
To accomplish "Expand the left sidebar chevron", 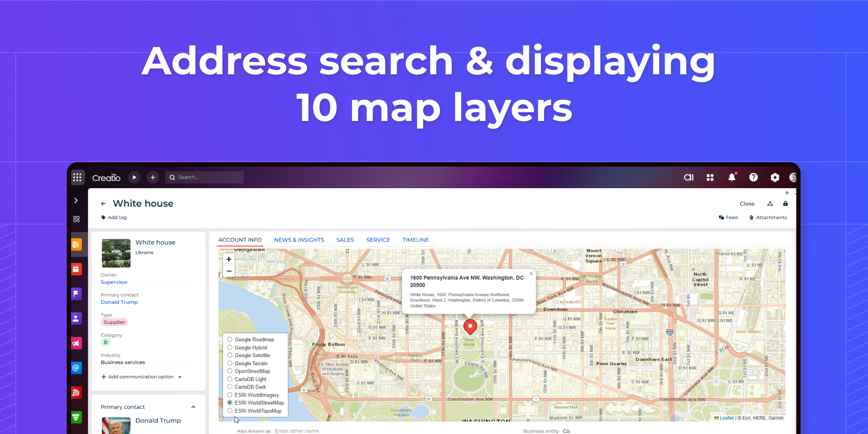I will [x=76, y=200].
